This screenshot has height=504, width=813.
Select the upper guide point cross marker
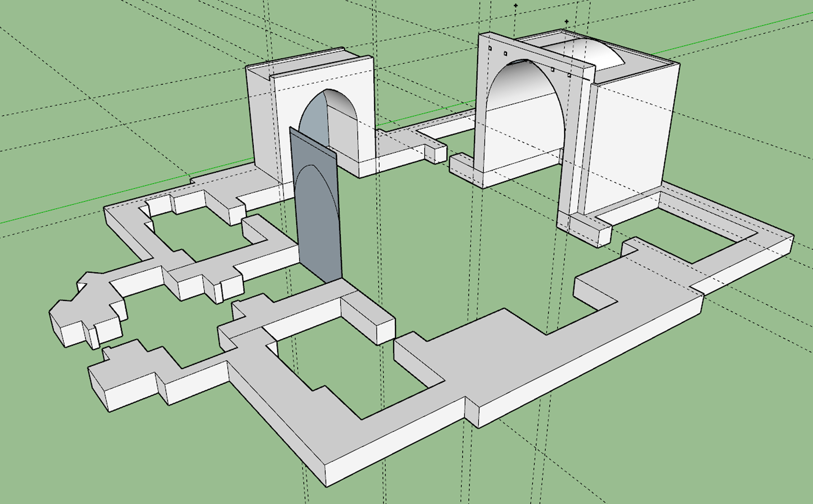click(516, 6)
